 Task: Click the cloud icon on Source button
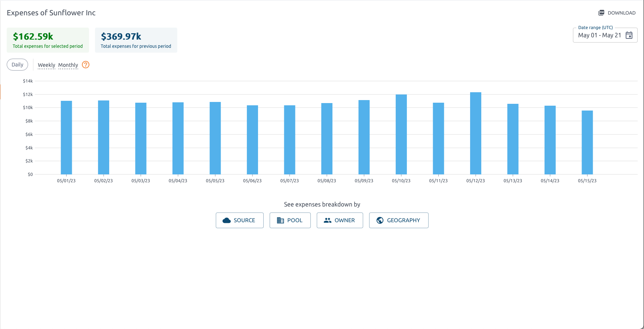point(227,220)
